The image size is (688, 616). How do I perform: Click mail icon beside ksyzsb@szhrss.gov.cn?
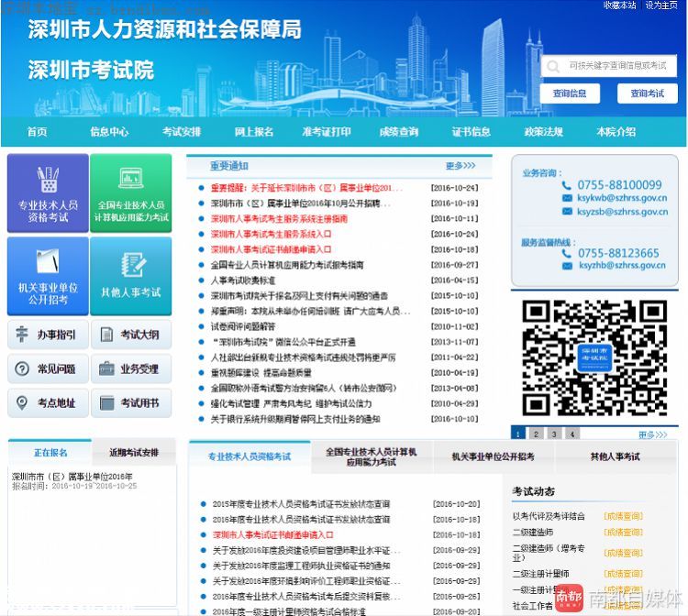tap(567, 212)
